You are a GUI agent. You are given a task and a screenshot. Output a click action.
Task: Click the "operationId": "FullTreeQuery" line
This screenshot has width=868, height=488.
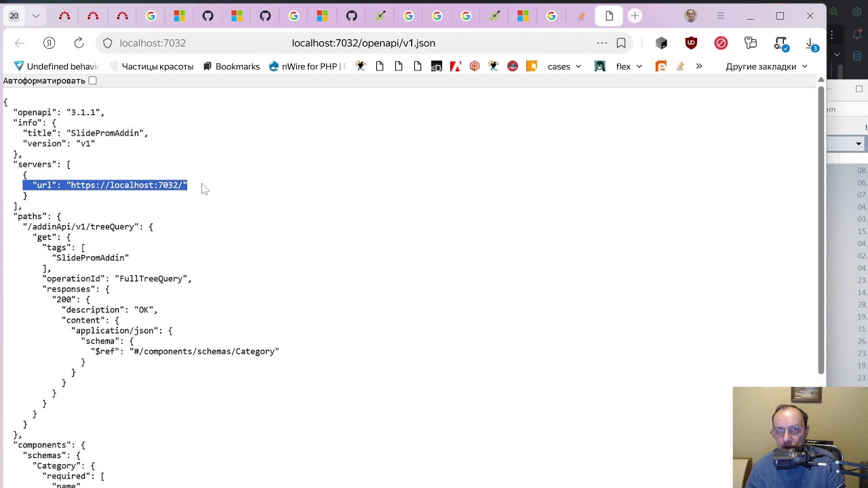tap(117, 279)
